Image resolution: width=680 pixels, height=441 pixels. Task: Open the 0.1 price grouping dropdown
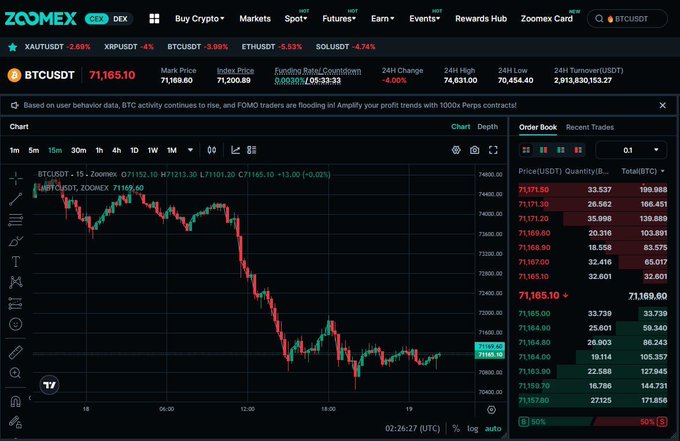click(631, 150)
